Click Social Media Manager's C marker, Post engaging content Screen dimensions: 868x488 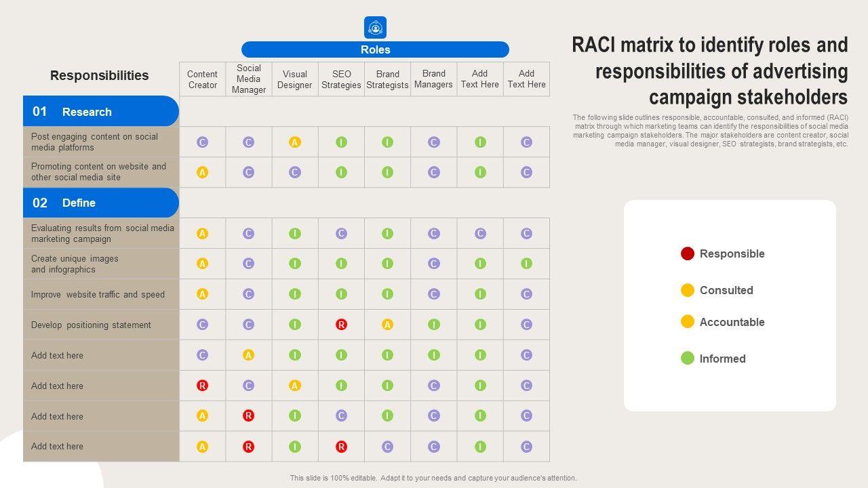248,142
